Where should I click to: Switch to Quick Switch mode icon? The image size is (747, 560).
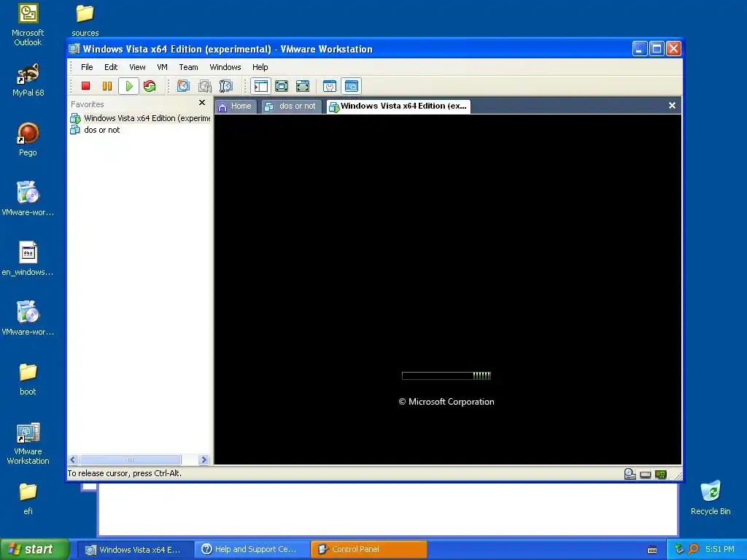(x=303, y=86)
